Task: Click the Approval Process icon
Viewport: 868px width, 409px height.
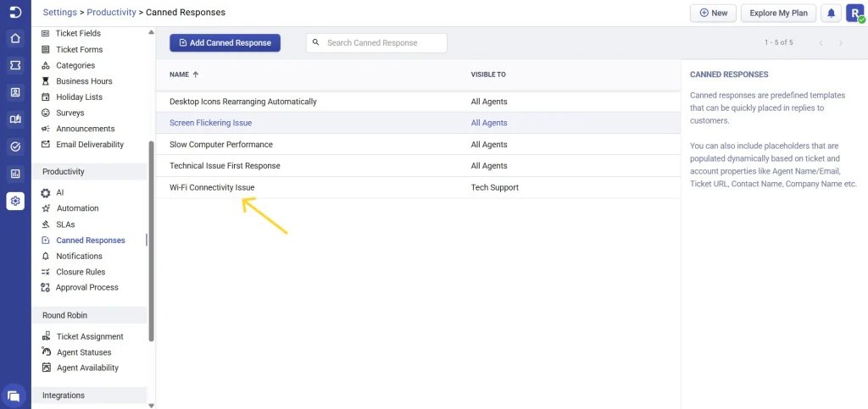Action: coord(46,287)
